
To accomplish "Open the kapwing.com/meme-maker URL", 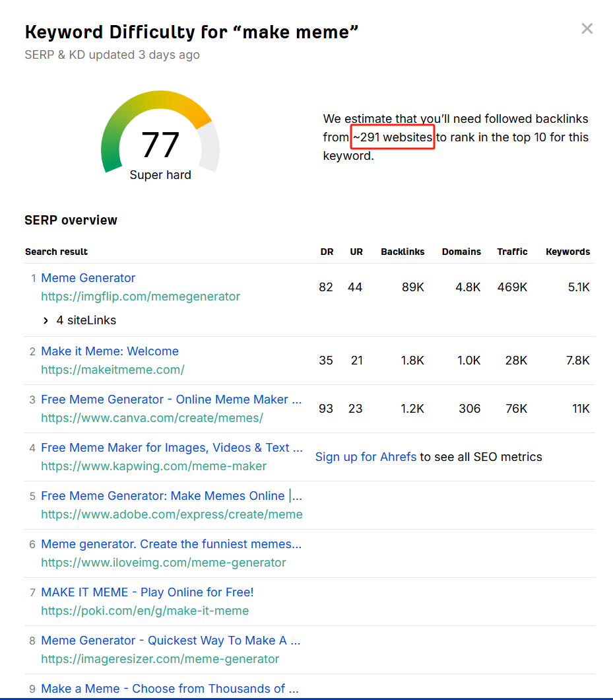I will point(154,466).
